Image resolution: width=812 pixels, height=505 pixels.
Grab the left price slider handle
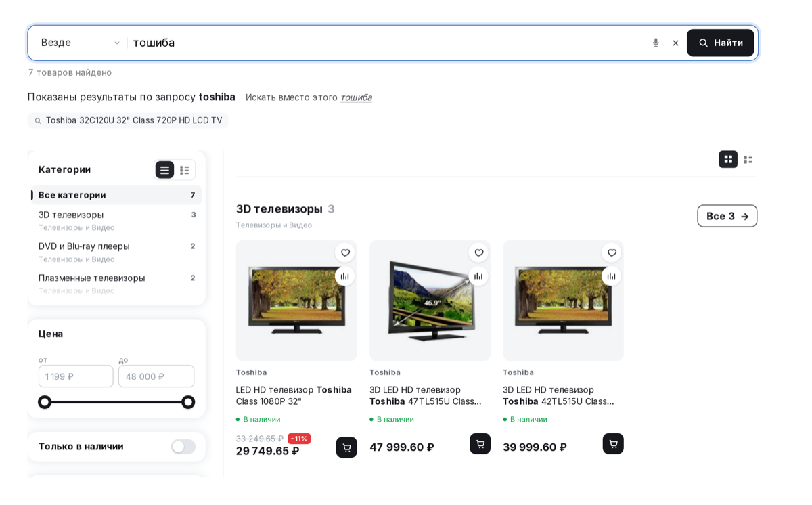coord(45,402)
